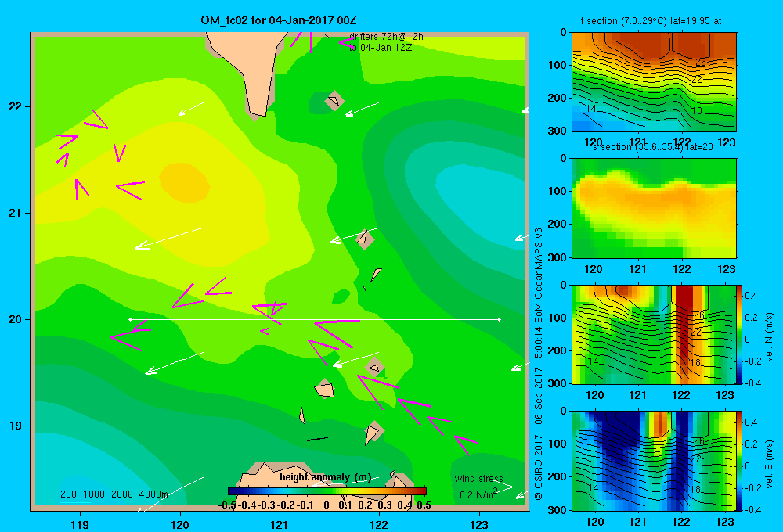Viewport: 783px width, 532px height.
Task: Open the salinity section panel thumbnail
Action: (654, 208)
